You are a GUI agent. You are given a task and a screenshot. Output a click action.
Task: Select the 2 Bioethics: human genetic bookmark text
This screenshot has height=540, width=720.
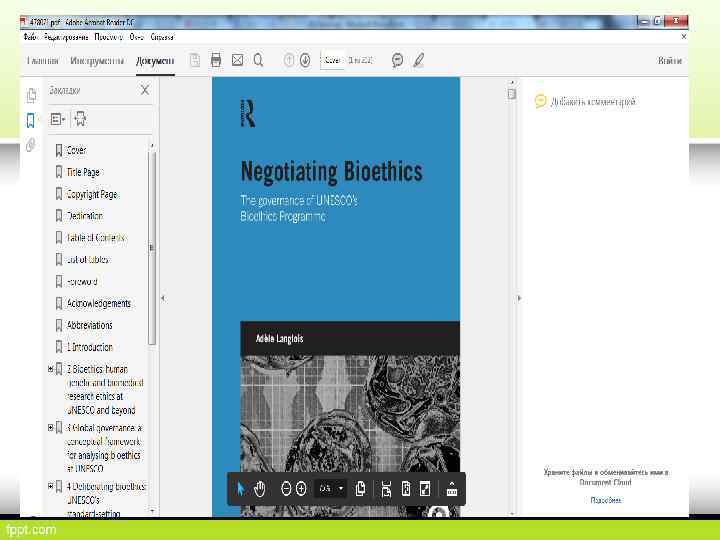[105, 389]
